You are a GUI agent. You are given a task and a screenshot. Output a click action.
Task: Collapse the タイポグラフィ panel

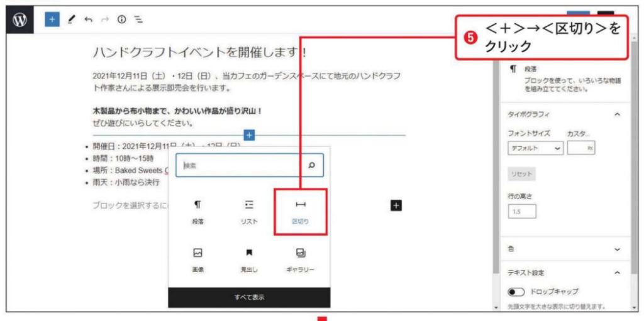tap(617, 114)
